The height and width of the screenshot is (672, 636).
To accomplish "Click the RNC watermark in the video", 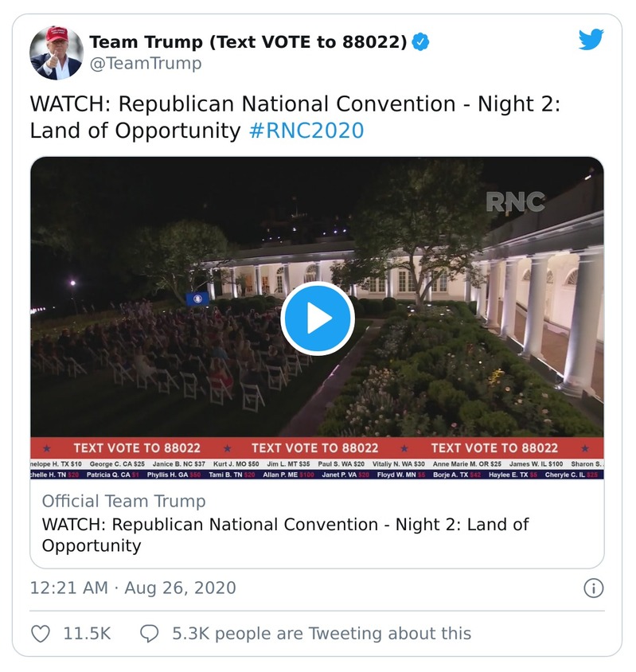I will click(515, 202).
